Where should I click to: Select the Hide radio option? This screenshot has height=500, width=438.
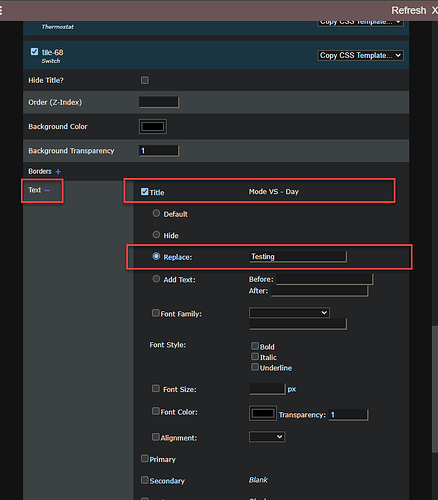[x=156, y=235]
